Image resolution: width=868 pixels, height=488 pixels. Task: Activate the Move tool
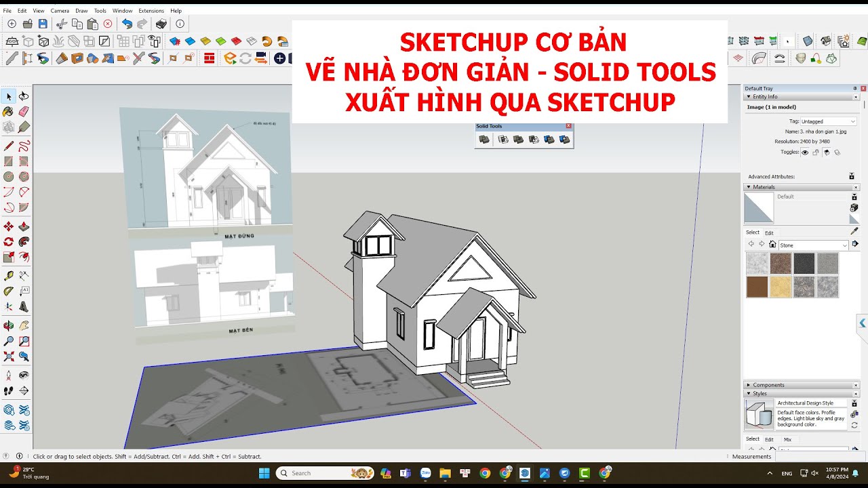pos(9,226)
